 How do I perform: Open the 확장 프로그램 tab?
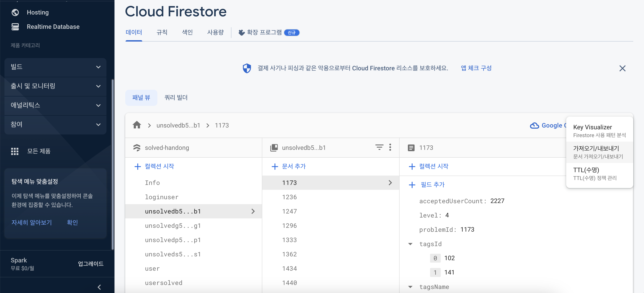tap(269, 32)
